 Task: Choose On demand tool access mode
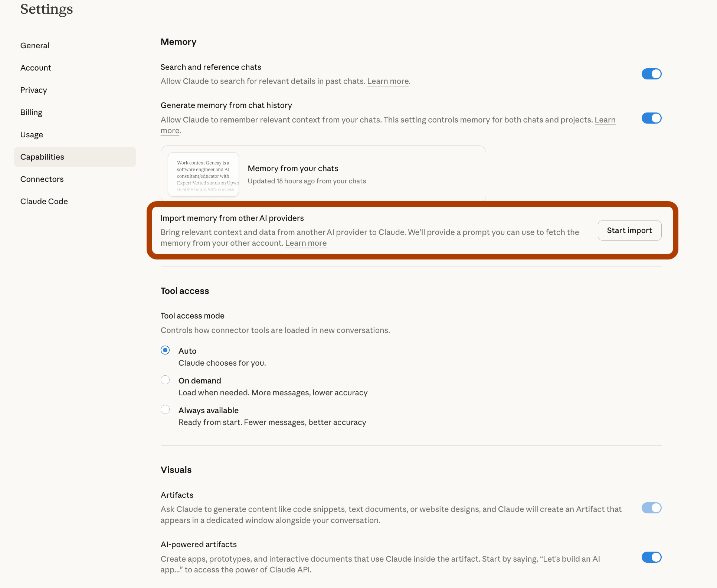coord(165,380)
